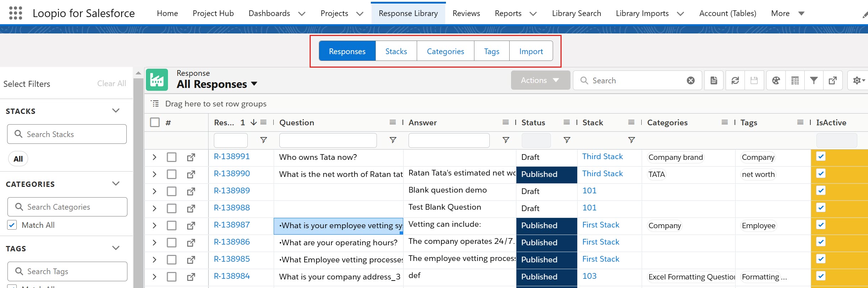The height and width of the screenshot is (288, 868).
Task: Open the Project Hub tab
Action: pyautogui.click(x=213, y=14)
